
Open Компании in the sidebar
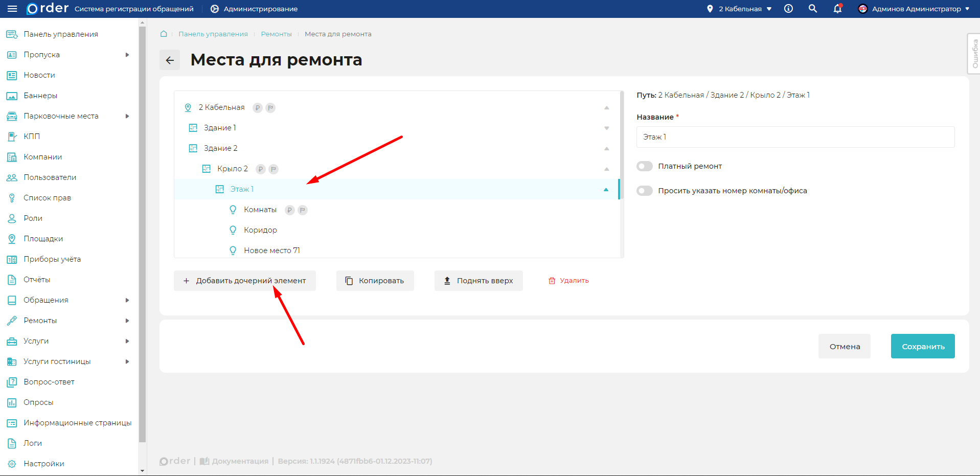click(42, 157)
